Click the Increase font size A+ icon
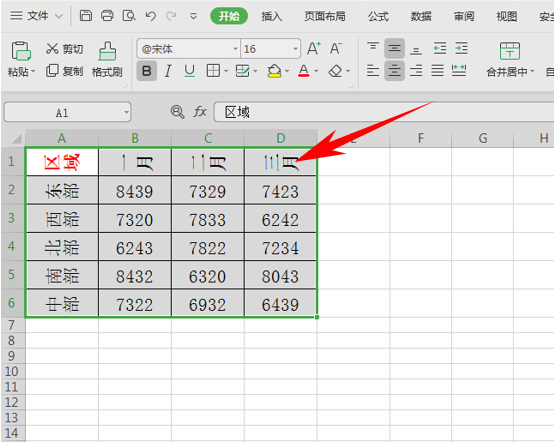The height and width of the screenshot is (442, 554). pyautogui.click(x=314, y=48)
